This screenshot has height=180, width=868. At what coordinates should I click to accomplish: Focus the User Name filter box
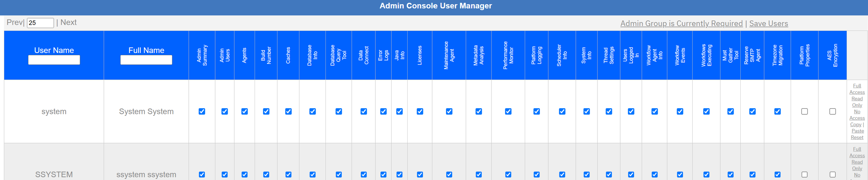(x=54, y=60)
